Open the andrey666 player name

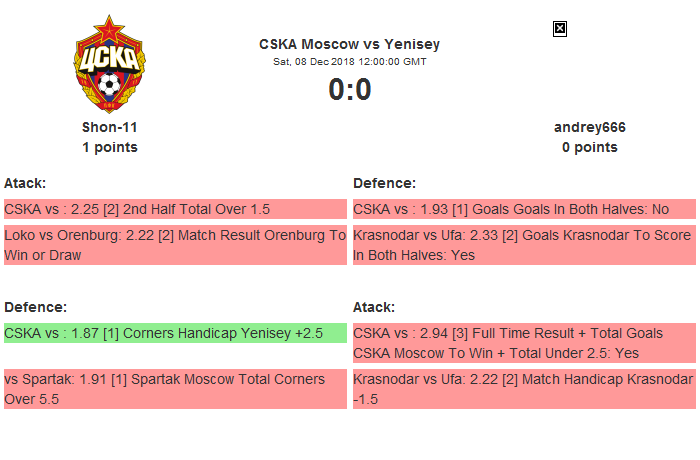click(x=590, y=127)
